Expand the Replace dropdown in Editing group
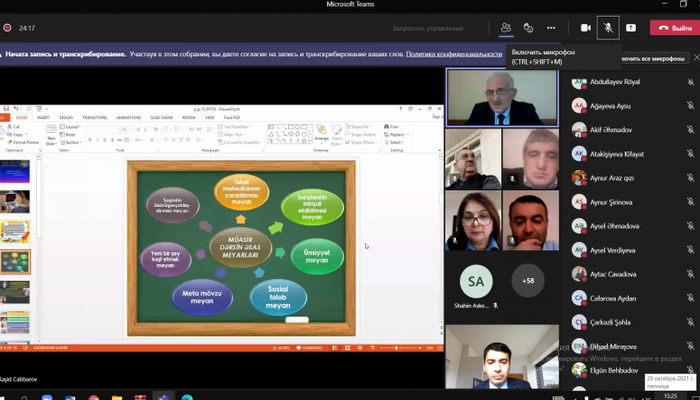The width and height of the screenshot is (700, 400). point(403,134)
